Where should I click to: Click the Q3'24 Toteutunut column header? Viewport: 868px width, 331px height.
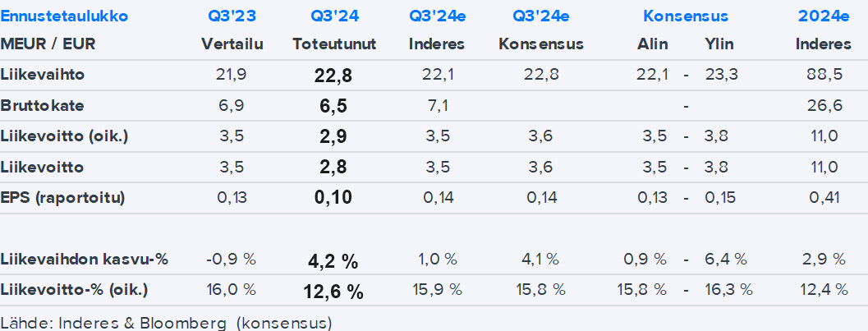coord(334,16)
